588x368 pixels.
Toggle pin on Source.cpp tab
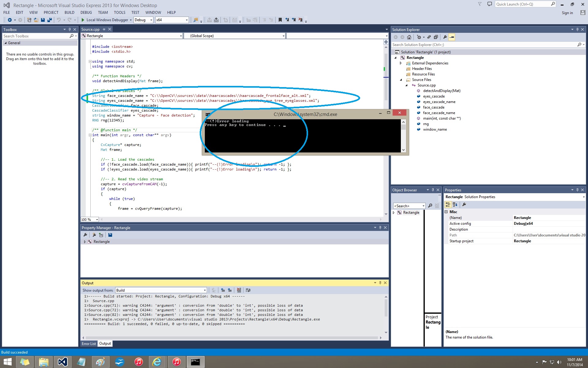[104, 29]
